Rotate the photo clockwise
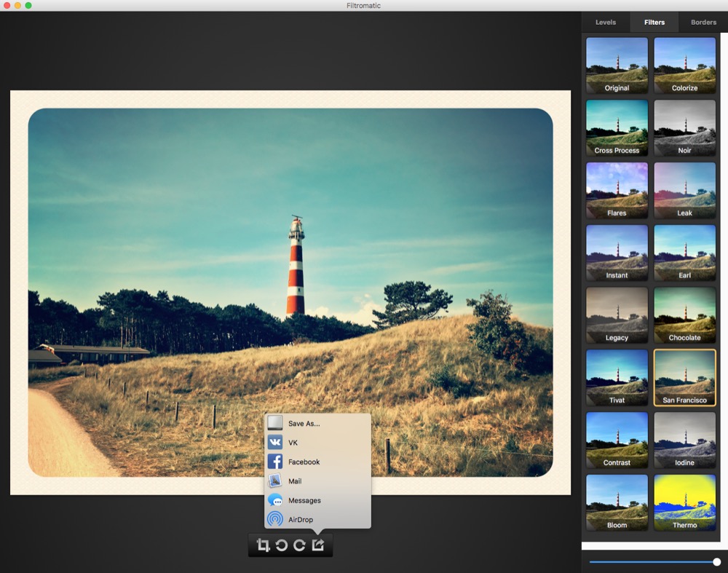The image size is (728, 573). click(299, 545)
